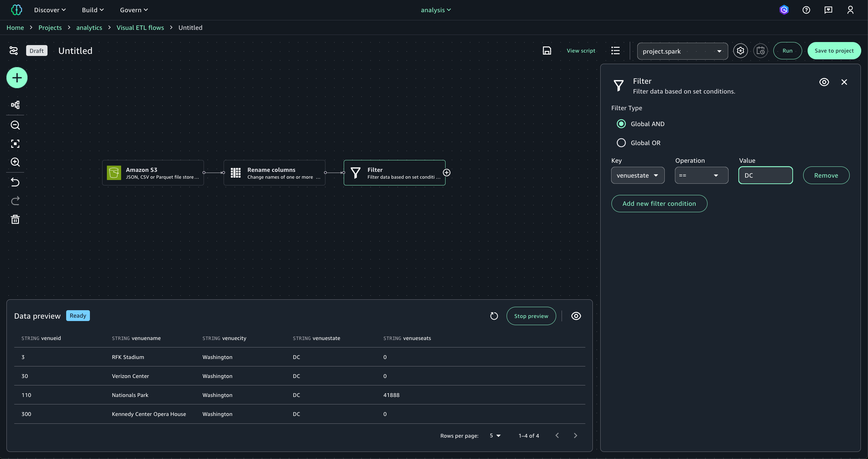Click the fit-to-view canvas icon
This screenshot has width=868, height=459.
15,144
